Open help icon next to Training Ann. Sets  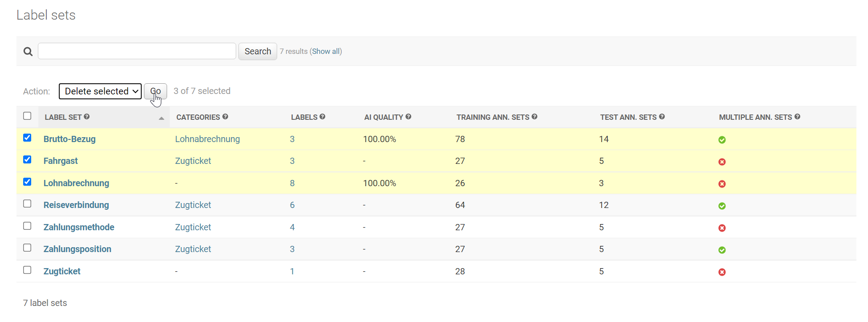[x=535, y=117]
